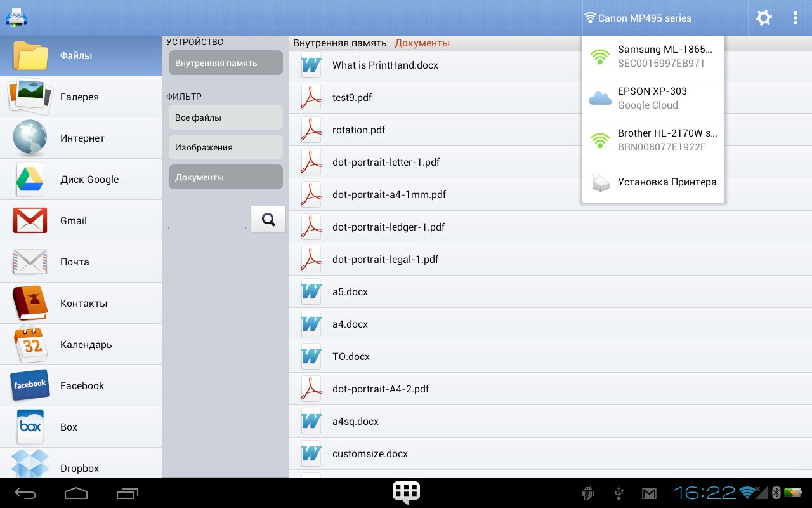Click the Документы breadcrumb

click(x=422, y=43)
